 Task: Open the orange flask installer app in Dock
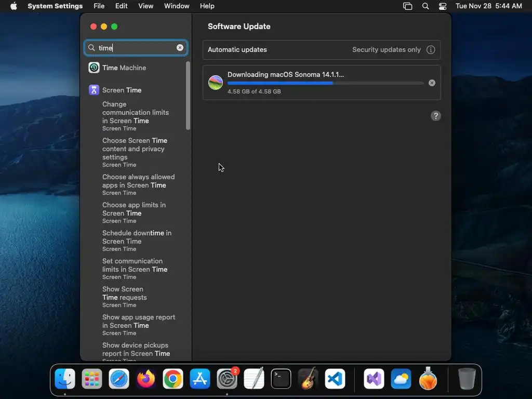click(428, 379)
